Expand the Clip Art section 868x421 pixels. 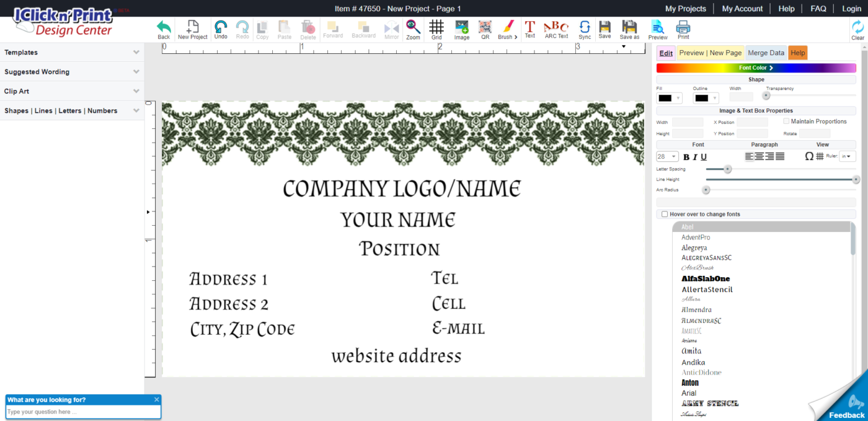click(72, 91)
